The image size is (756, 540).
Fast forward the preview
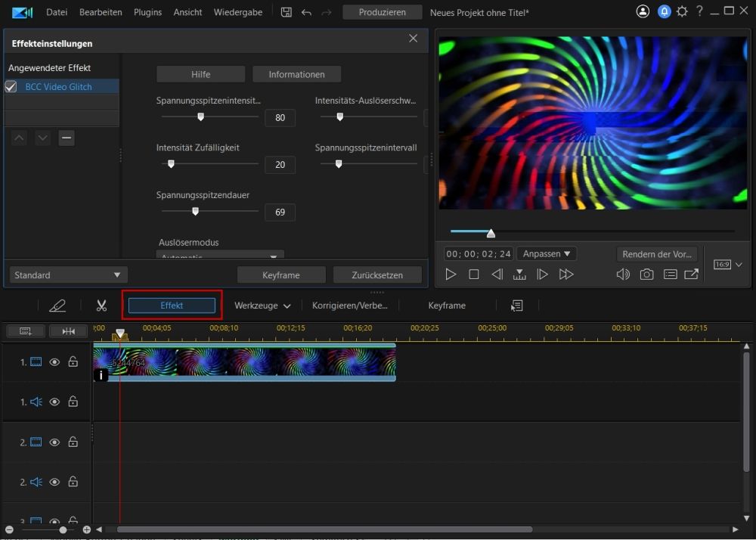(566, 275)
